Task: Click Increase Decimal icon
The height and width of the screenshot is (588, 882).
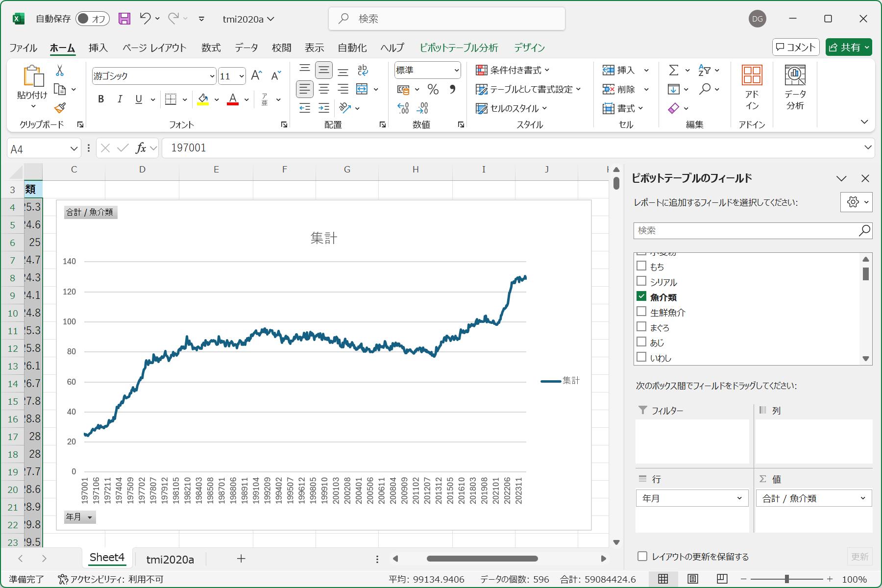Action: click(403, 108)
